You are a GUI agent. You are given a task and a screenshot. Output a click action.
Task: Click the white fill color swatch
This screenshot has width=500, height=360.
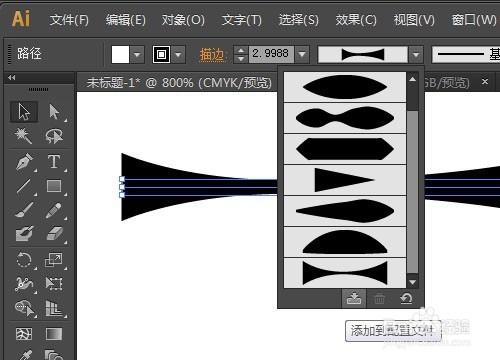(x=120, y=54)
